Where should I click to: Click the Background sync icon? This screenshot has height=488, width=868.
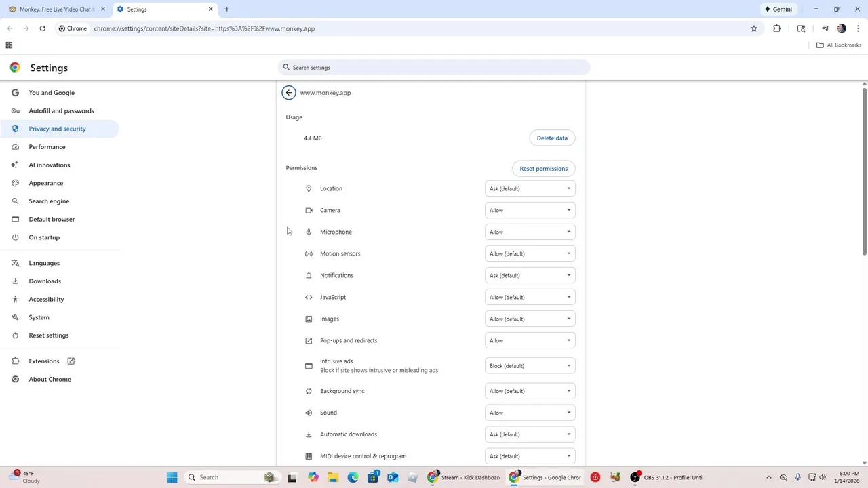pyautogui.click(x=309, y=391)
